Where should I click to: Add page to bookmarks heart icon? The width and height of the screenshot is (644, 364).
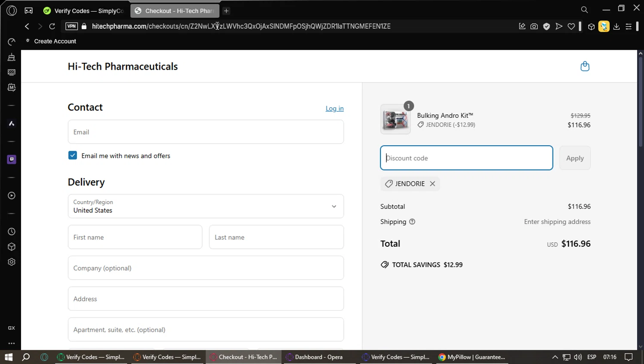(x=571, y=26)
